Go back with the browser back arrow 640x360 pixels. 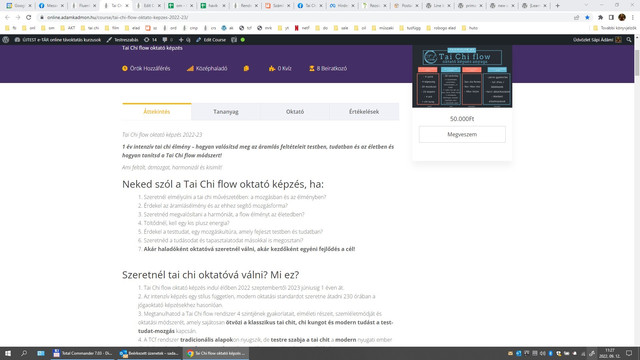(x=7, y=17)
